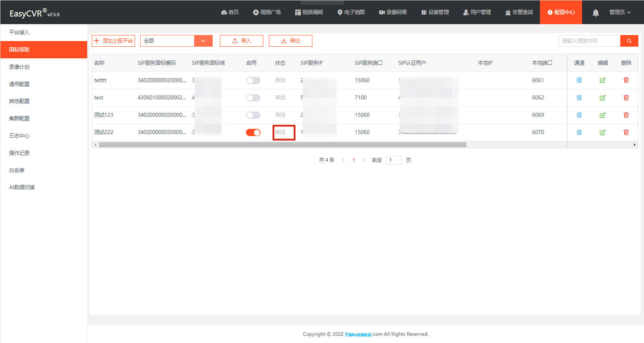Screen dimensions: 644x343
Task: Delete the test platform entry
Action: click(x=626, y=97)
